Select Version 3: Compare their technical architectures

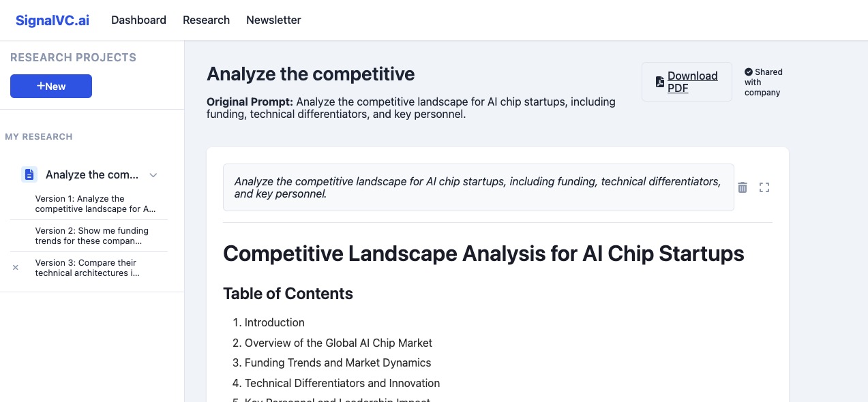tap(87, 268)
